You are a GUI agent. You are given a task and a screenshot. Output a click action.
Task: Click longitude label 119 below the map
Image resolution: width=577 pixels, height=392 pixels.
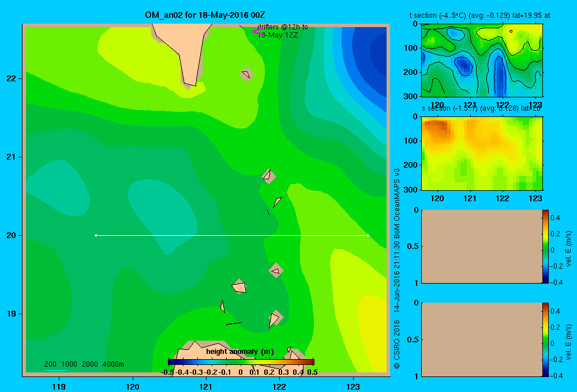[x=59, y=386]
